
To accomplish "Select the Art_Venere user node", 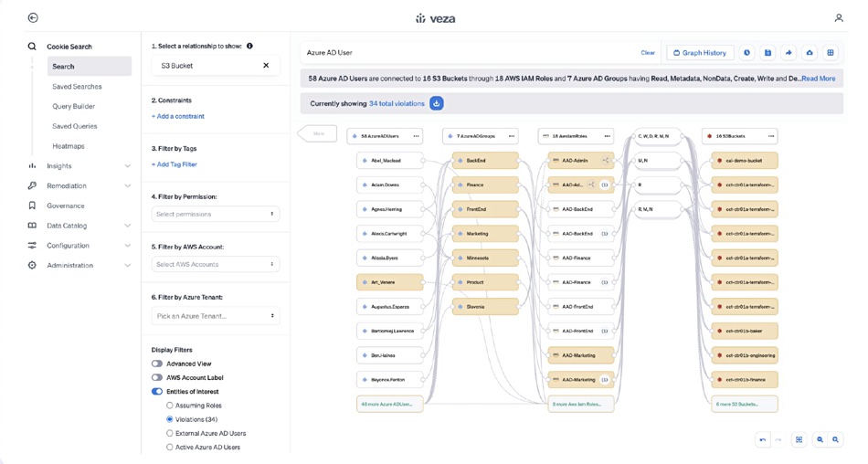I will click(390, 282).
